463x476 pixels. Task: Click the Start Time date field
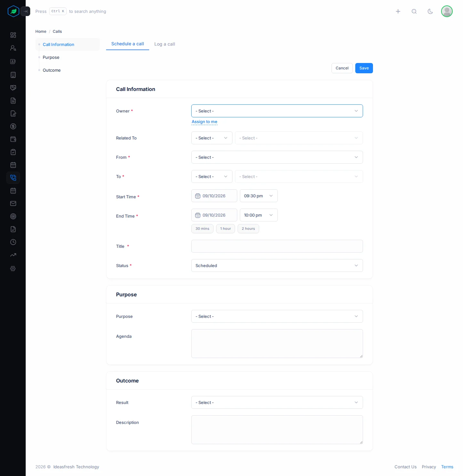(214, 196)
